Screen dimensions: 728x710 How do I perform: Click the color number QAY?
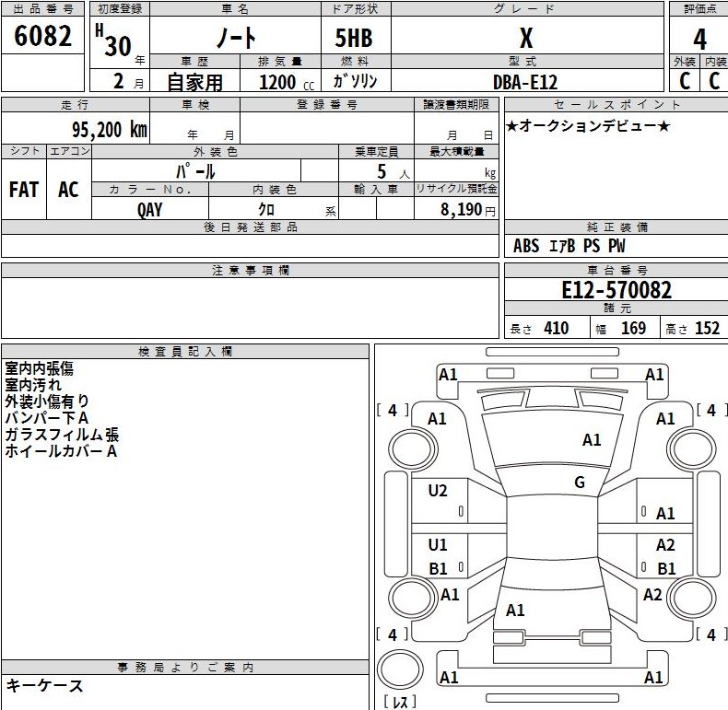[x=149, y=210]
